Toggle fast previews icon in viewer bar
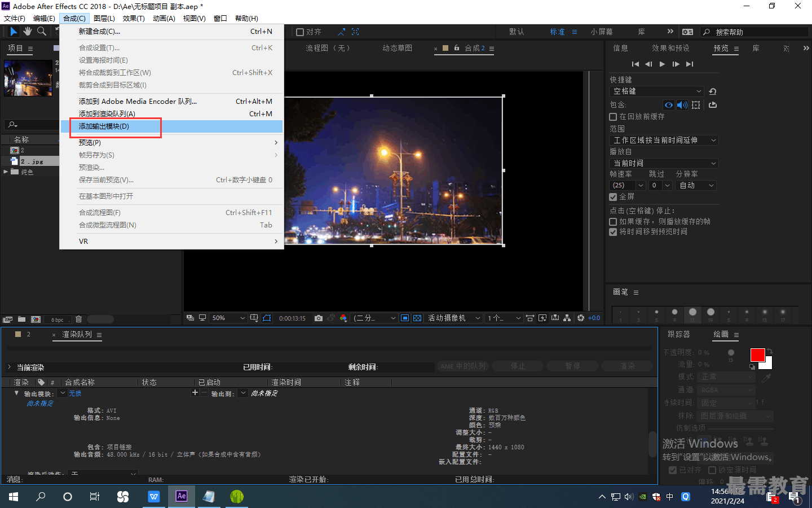This screenshot has width=812, height=508. [x=542, y=318]
